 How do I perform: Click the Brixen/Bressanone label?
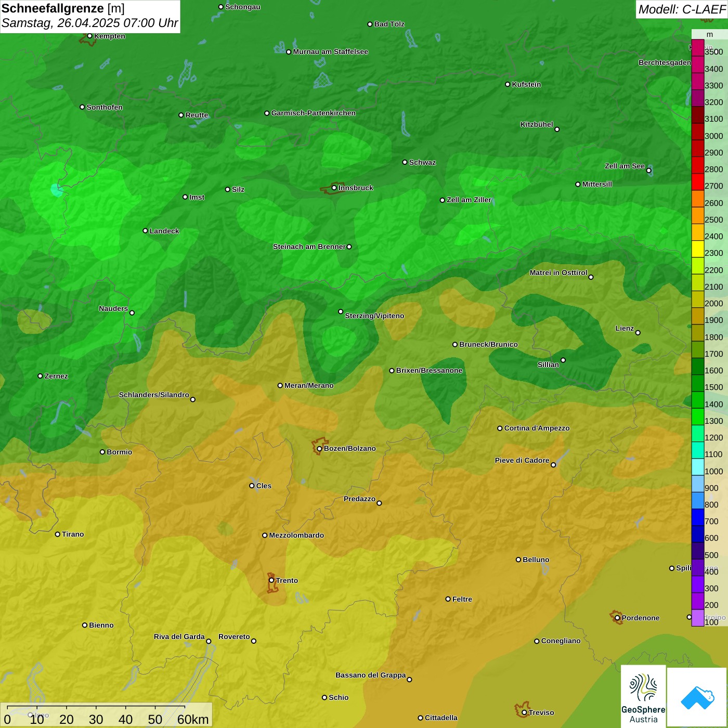pyautogui.click(x=429, y=370)
